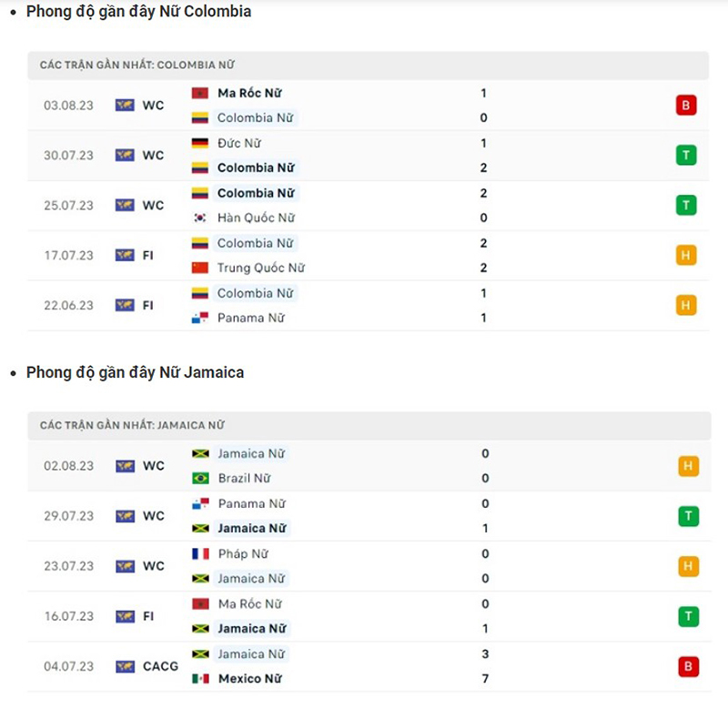The height and width of the screenshot is (709, 728).
Task: Click the red B loss badge for 04.07.23
Action: click(688, 666)
